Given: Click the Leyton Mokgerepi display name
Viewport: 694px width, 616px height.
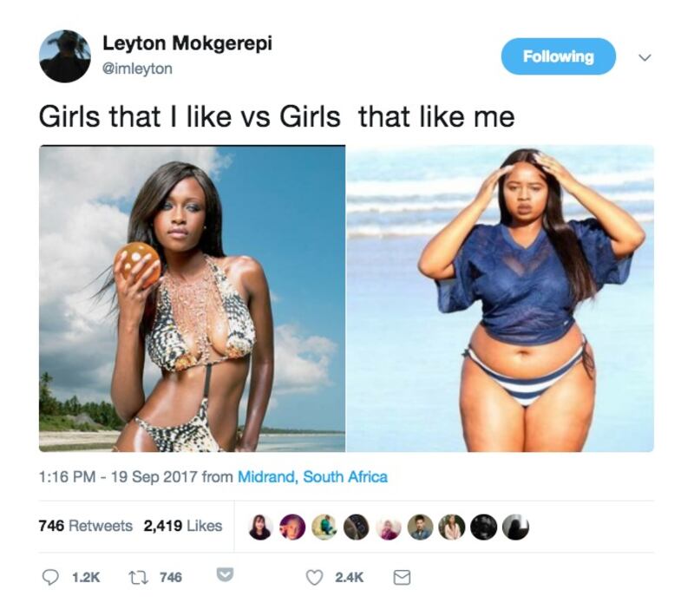Looking at the screenshot, I should (187, 43).
